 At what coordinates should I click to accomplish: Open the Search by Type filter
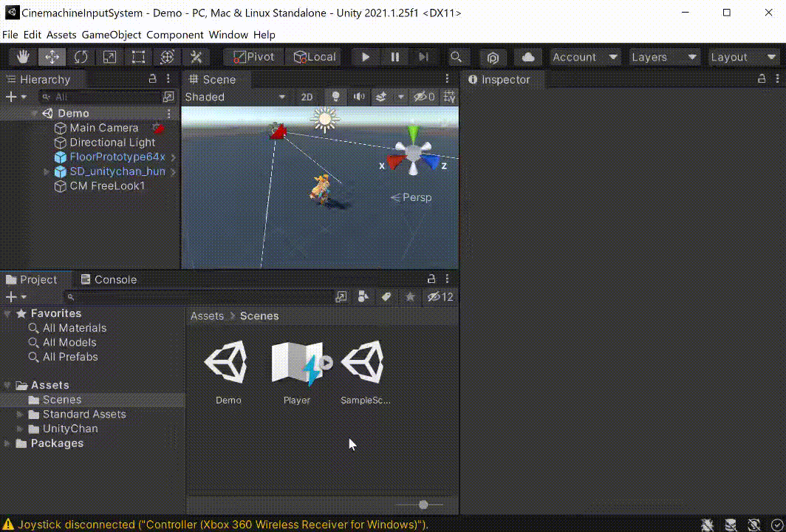point(363,297)
